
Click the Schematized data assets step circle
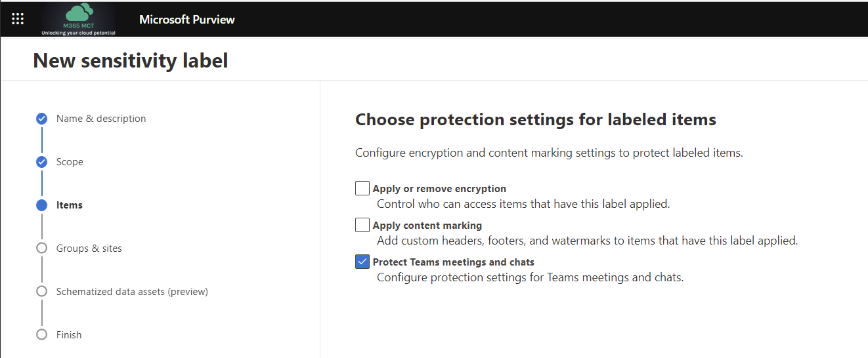[x=42, y=292]
